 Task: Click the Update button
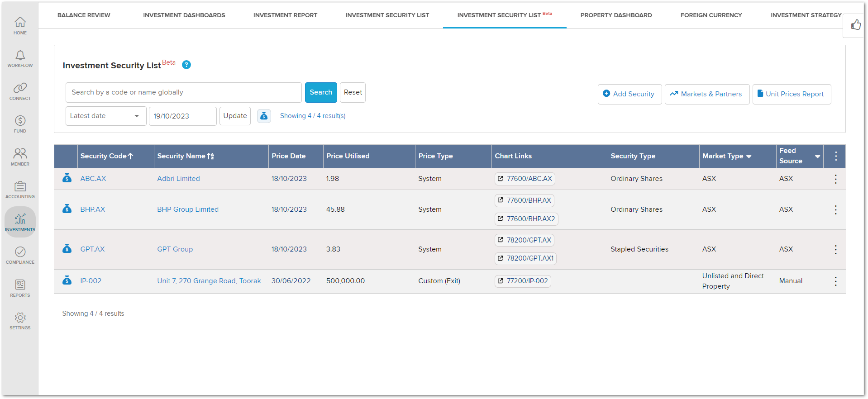pyautogui.click(x=235, y=116)
